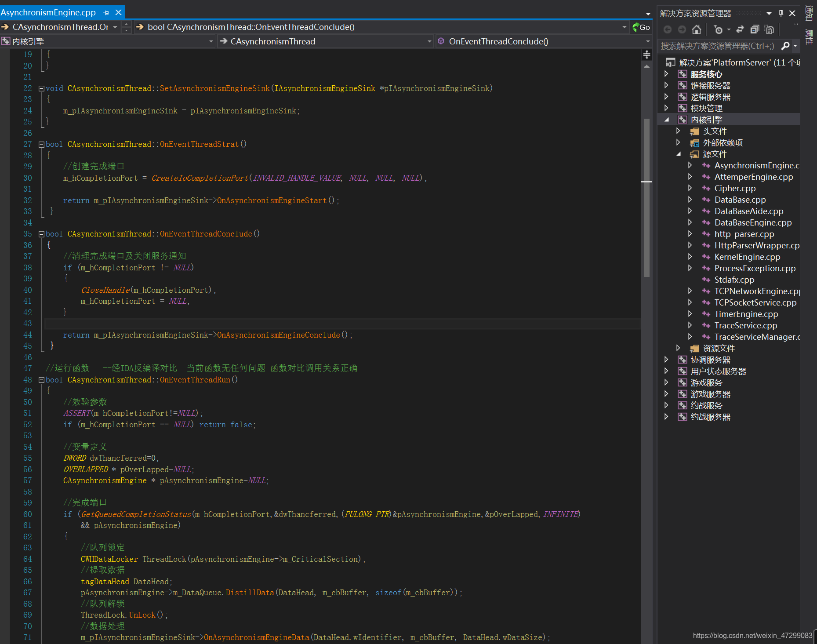817x644 pixels.
Task: Click the solution 'PlatformServer' icon
Action: [x=670, y=62]
